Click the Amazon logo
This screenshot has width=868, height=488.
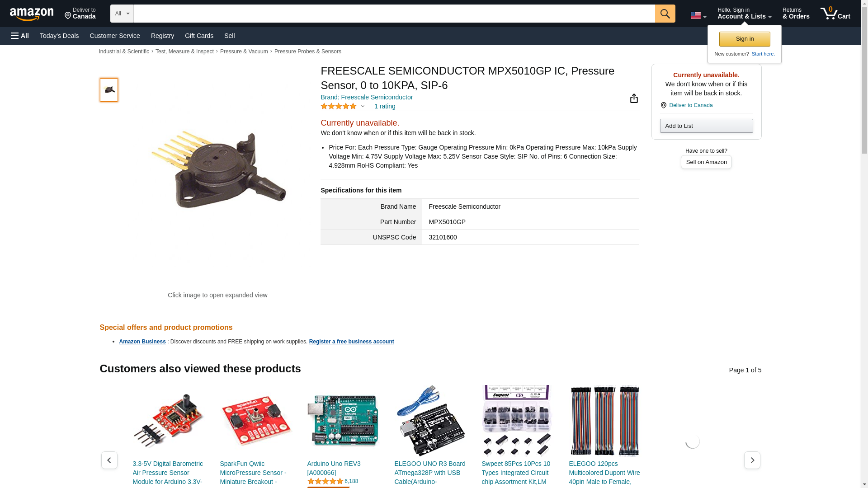tap(32, 14)
